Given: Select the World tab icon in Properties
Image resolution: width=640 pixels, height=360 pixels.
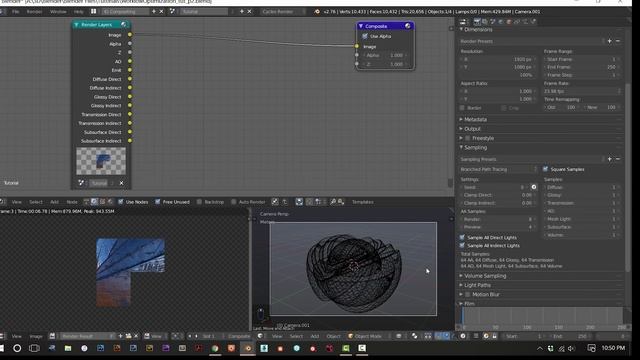Looking at the screenshot, I should coord(501,21).
